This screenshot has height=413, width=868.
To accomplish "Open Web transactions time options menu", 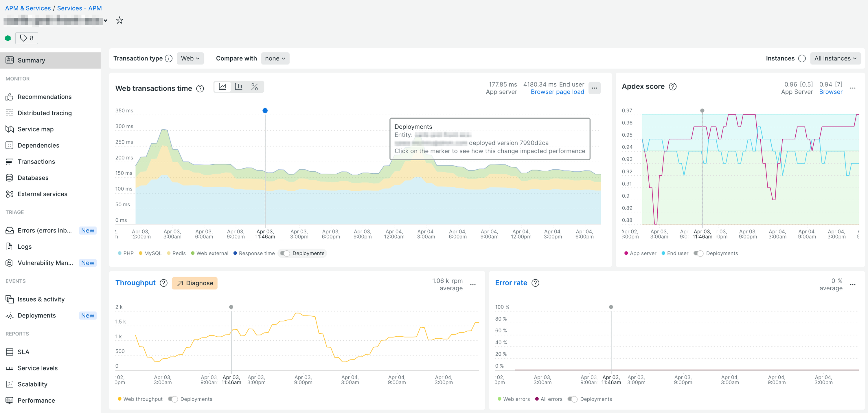I will click(x=594, y=88).
